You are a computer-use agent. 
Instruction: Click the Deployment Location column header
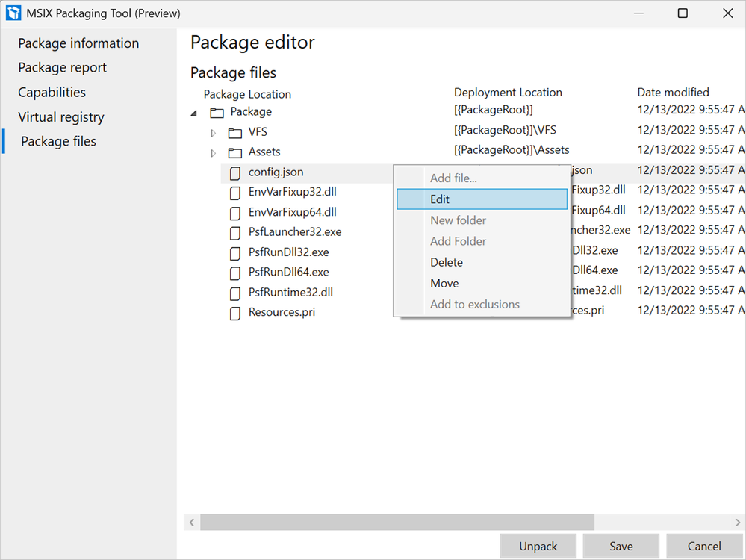pyautogui.click(x=508, y=93)
